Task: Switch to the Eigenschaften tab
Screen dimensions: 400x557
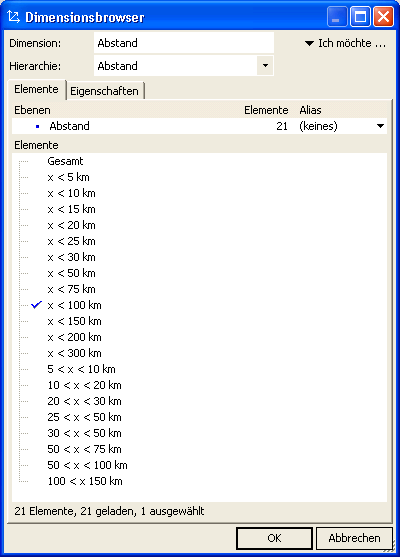Action: [104, 91]
